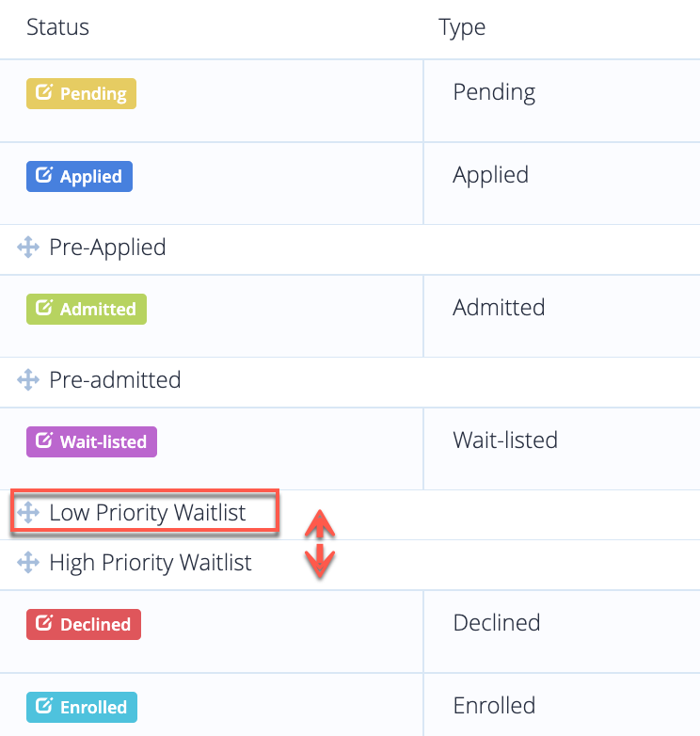Open the red Declined status badge
This screenshot has width=700, height=736.
click(84, 624)
